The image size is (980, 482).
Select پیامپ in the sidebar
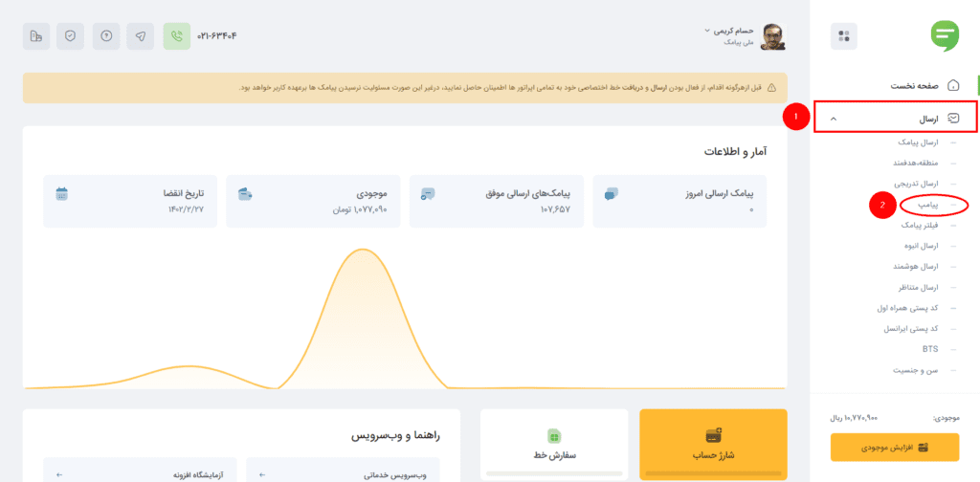(928, 205)
